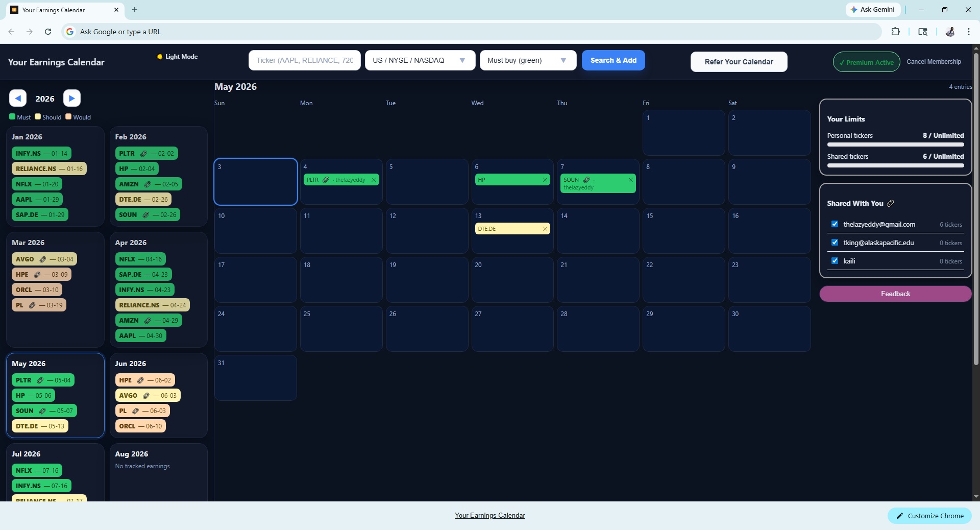
Task: Remove PLTR entry on May 4
Action: [x=374, y=180]
